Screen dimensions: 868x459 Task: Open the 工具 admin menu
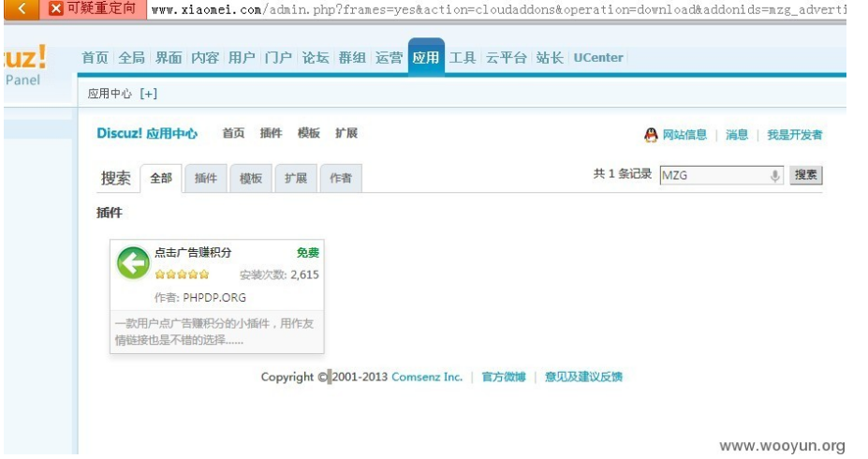coord(463,57)
